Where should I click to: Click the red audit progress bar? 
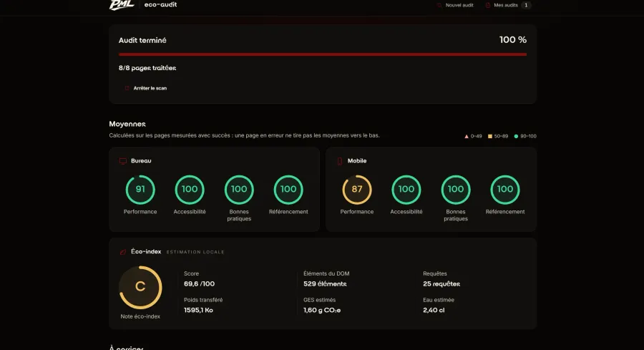point(323,54)
